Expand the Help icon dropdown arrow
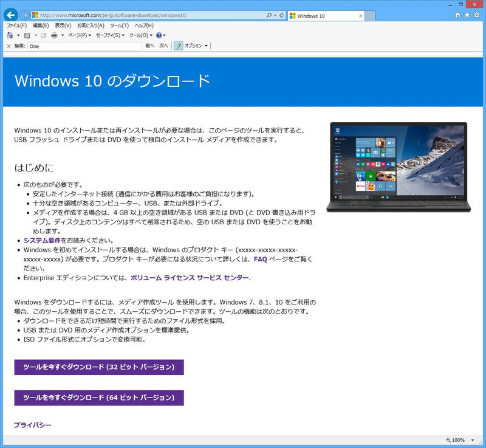Image resolution: width=486 pixels, height=448 pixels. tap(164, 35)
